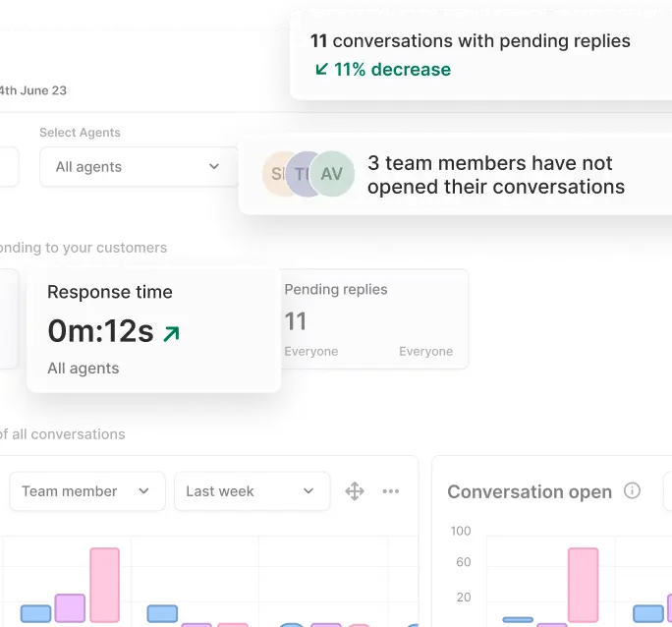
Task: Click info icon beside Conversation open
Action: (633, 490)
